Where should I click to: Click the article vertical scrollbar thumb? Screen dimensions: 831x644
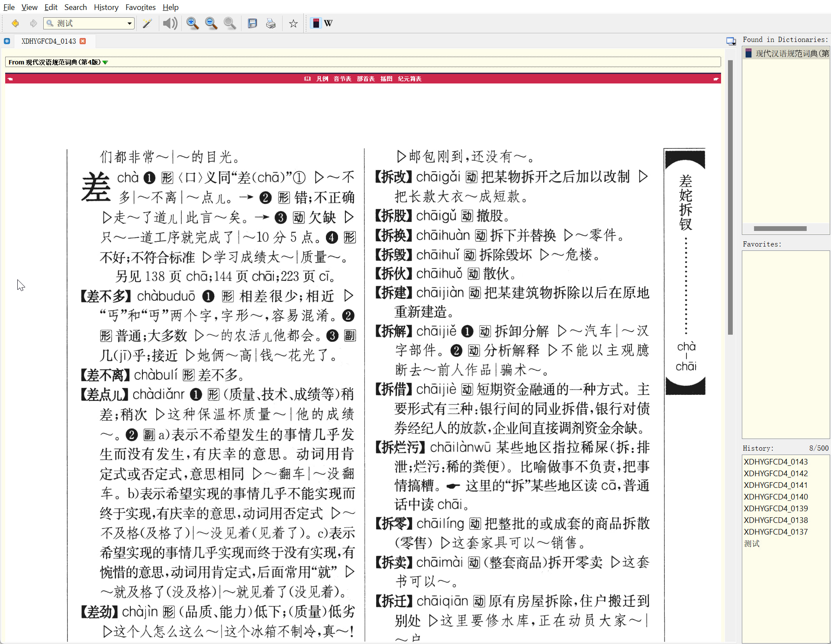tap(730, 197)
